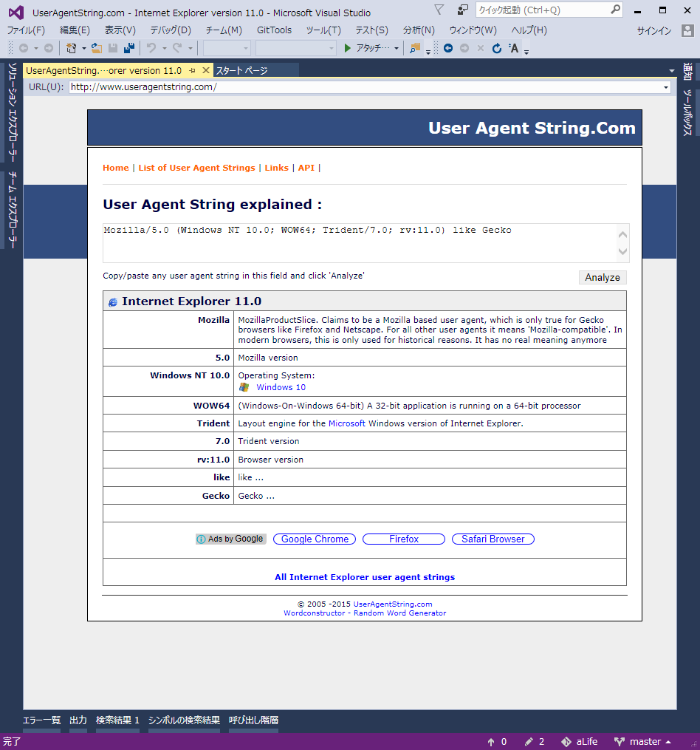This screenshot has width=700, height=750.
Task: Open the notifications flag icon
Action: pyautogui.click(x=439, y=10)
